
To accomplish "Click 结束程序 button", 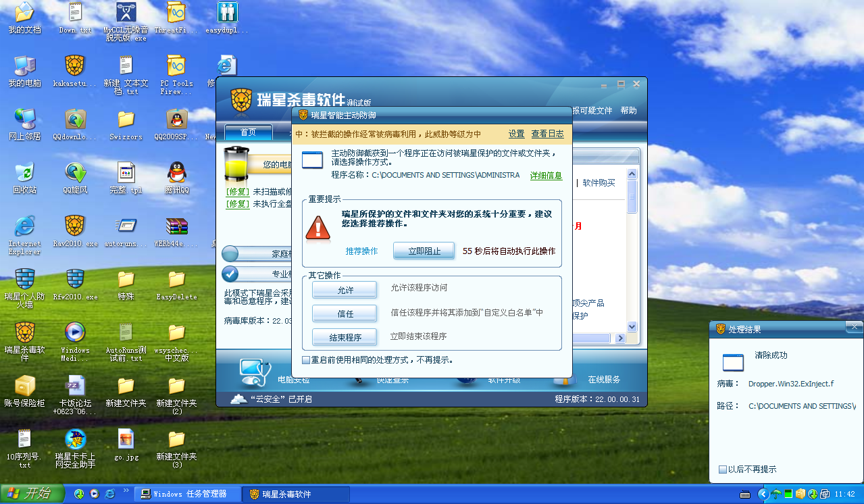I will [x=345, y=336].
